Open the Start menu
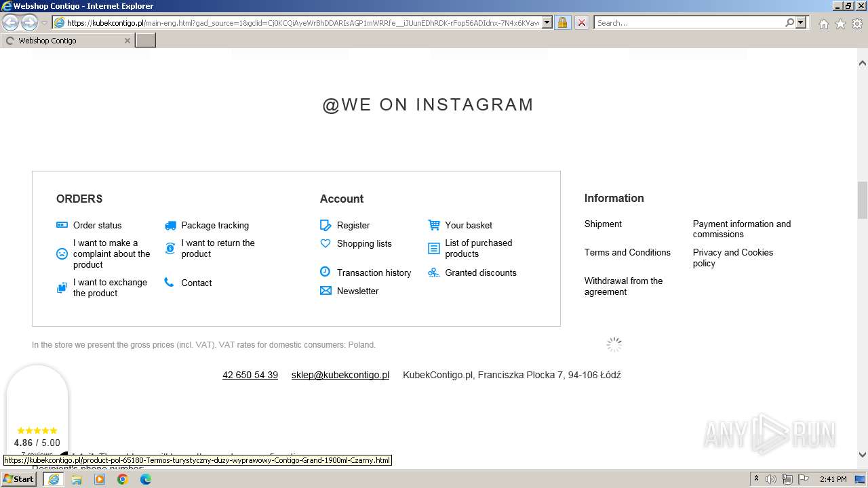Viewport: 868px width, 488px height. (19, 479)
